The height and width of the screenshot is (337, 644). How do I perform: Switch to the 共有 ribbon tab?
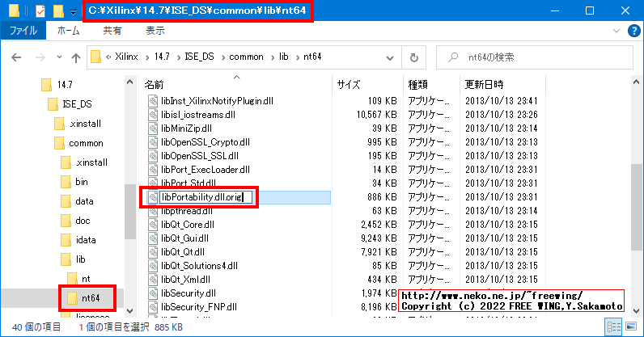112,31
